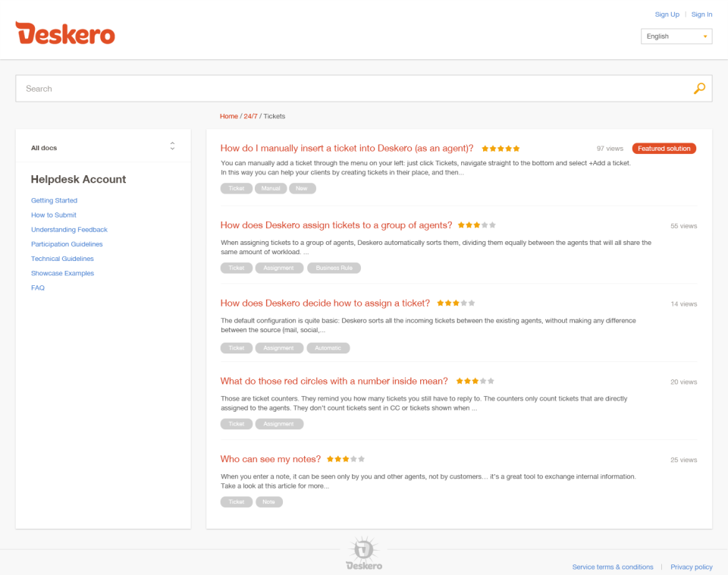728x575 pixels.
Task: Open the English language dropdown
Action: pyautogui.click(x=676, y=36)
